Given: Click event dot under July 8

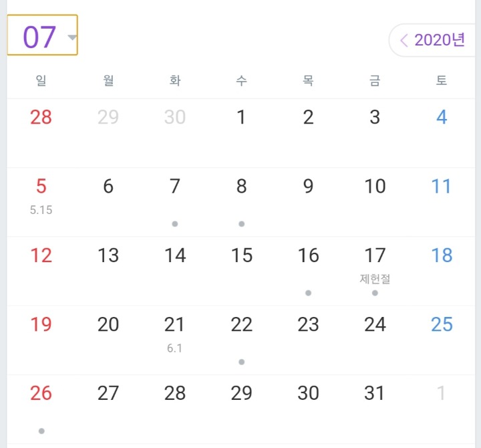Looking at the screenshot, I should 241,224.
